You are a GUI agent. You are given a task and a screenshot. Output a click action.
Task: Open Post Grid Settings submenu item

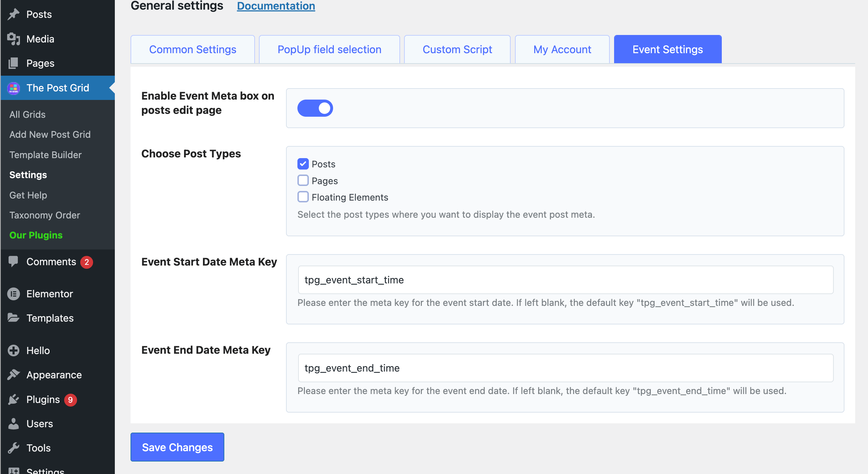tap(28, 175)
